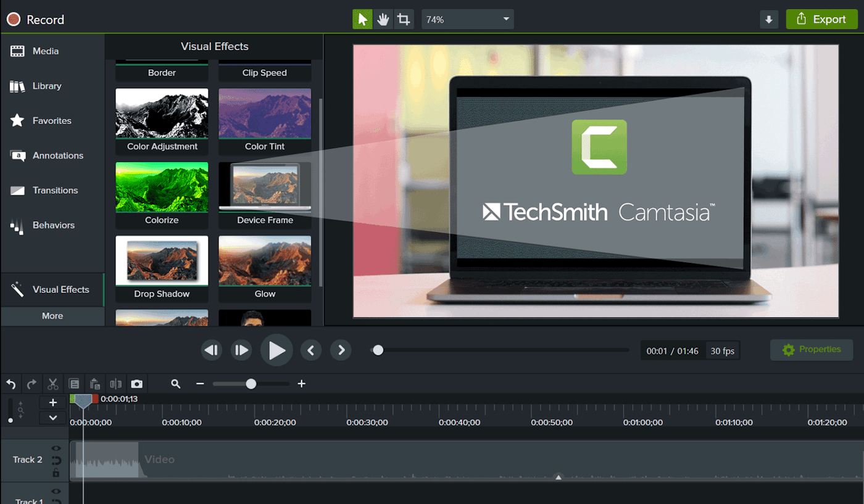The image size is (864, 504).
Task: Open the More tab in the sidebar
Action: (52, 316)
